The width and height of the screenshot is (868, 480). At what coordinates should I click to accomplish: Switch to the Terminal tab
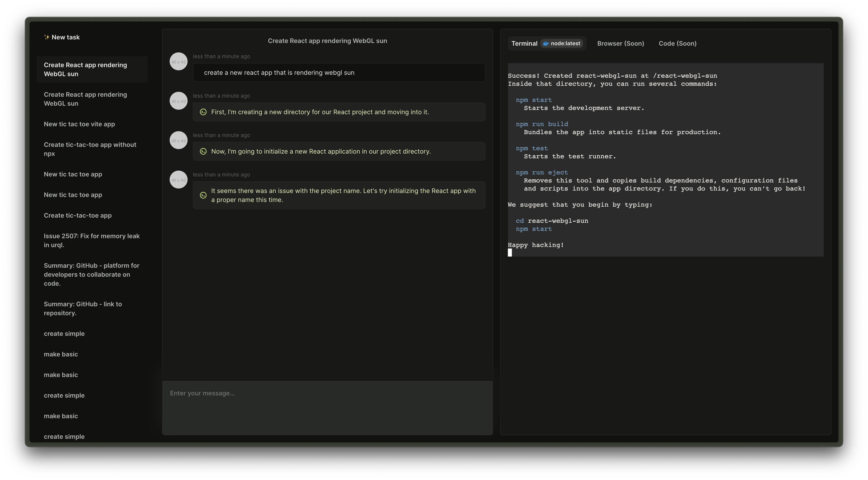pos(524,43)
